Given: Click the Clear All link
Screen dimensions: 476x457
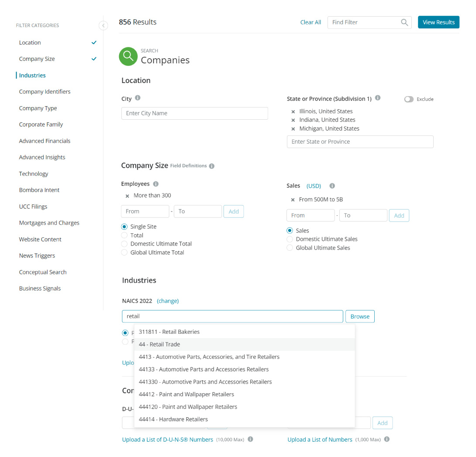Looking at the screenshot, I should 310,22.
